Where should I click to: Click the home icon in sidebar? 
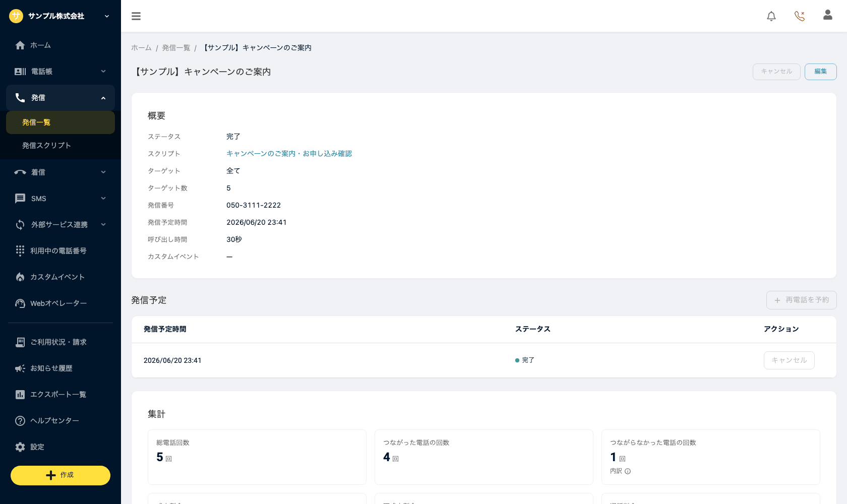pyautogui.click(x=20, y=45)
